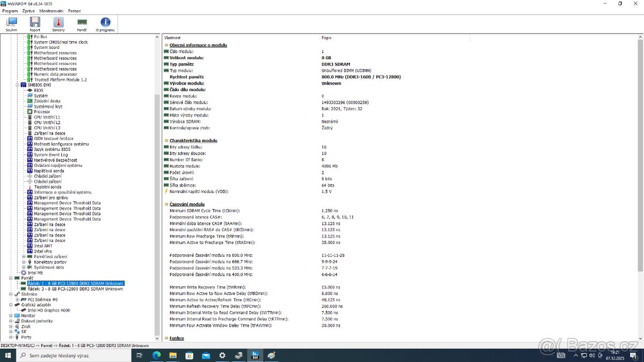Open the volume icon in system tray
This screenshot has height=362, width=644.
593,355
